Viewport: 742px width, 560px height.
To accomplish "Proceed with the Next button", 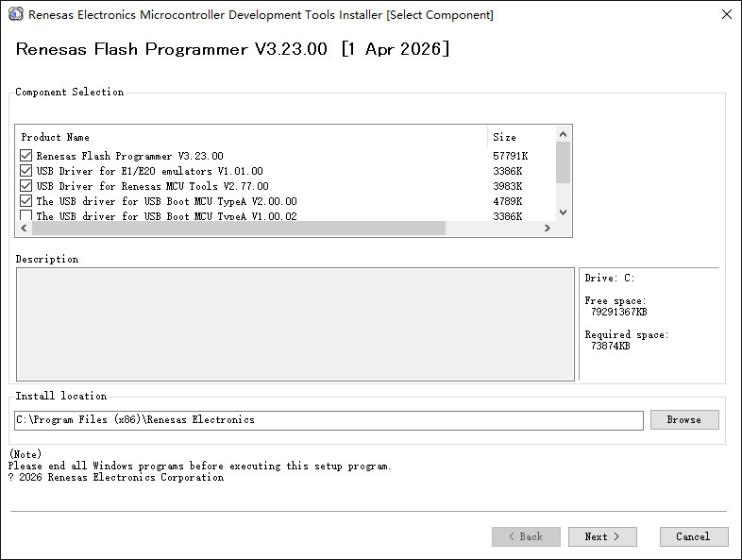I will pyautogui.click(x=602, y=536).
